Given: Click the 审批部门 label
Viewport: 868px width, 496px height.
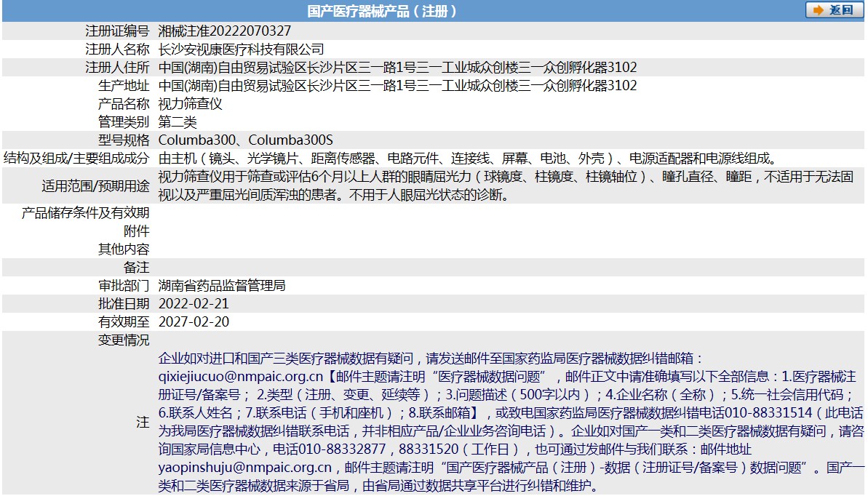Looking at the screenshot, I should [x=124, y=286].
